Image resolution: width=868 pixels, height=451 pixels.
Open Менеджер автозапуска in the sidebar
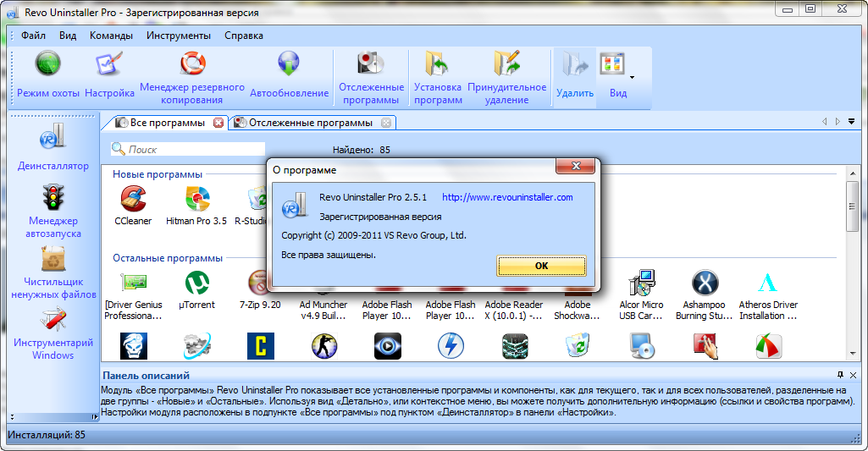(x=53, y=212)
